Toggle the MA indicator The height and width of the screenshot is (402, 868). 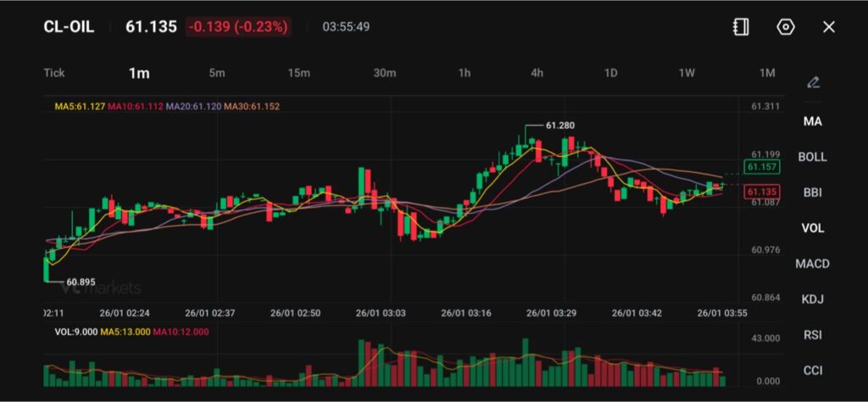point(812,121)
